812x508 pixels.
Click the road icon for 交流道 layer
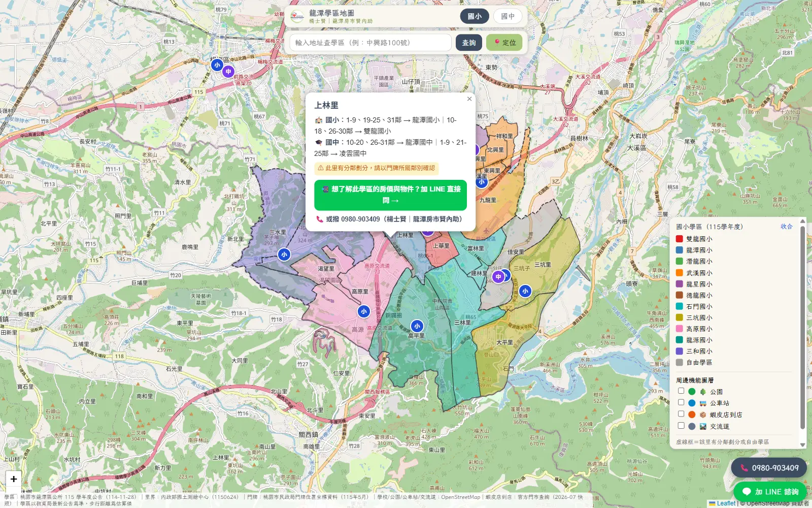[703, 426]
